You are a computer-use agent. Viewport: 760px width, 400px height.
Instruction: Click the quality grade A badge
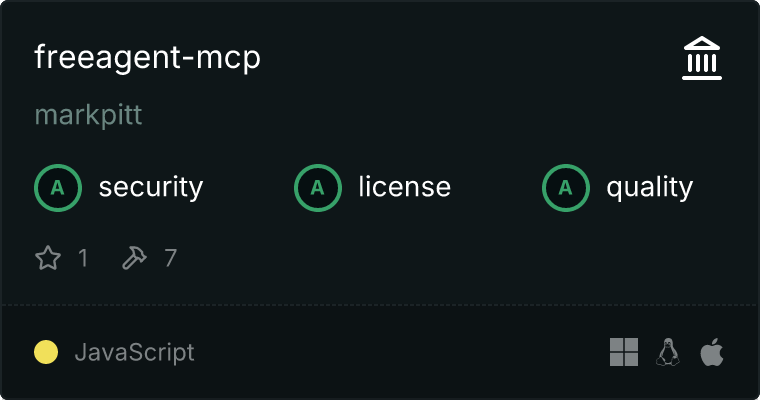(x=566, y=188)
